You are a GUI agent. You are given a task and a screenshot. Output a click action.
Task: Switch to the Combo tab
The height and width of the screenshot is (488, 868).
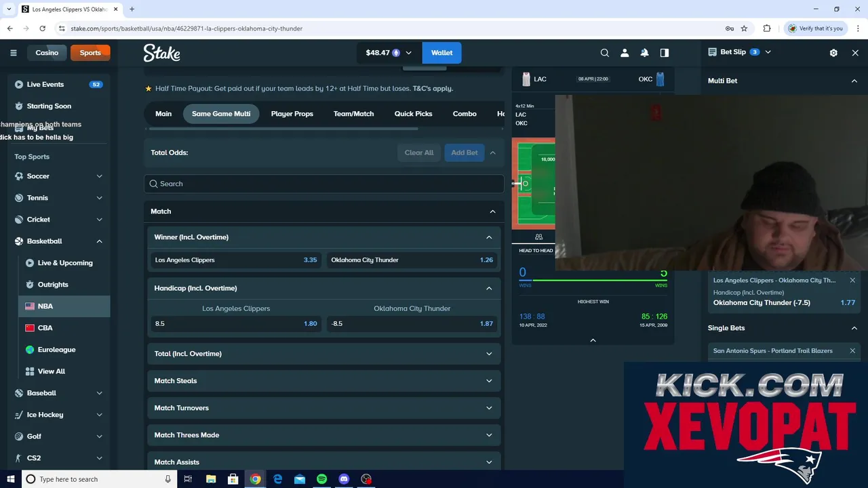(465, 114)
